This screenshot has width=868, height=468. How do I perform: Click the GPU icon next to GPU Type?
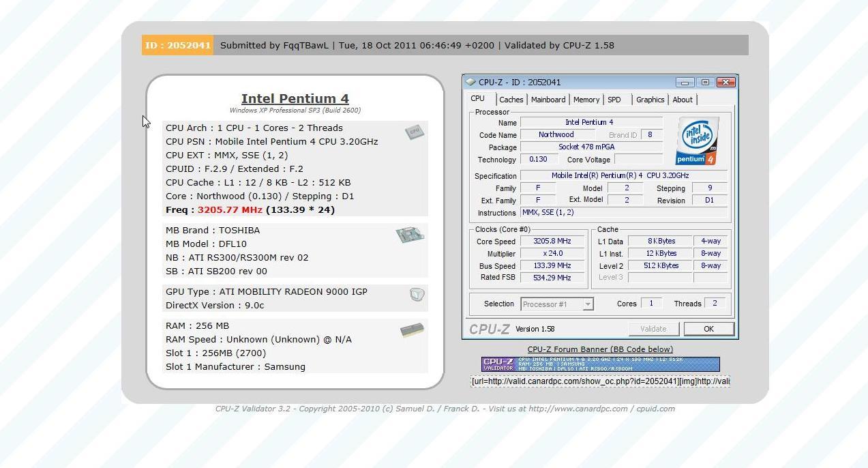click(417, 295)
